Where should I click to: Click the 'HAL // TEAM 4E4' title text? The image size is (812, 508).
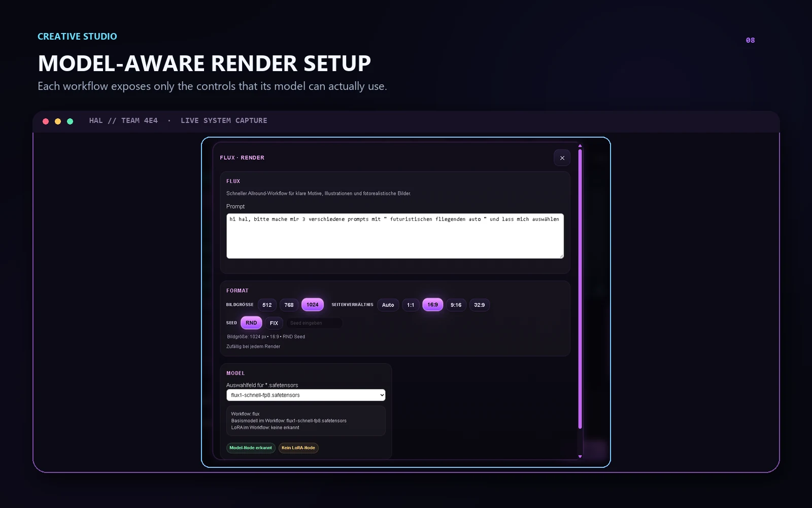[123, 121]
